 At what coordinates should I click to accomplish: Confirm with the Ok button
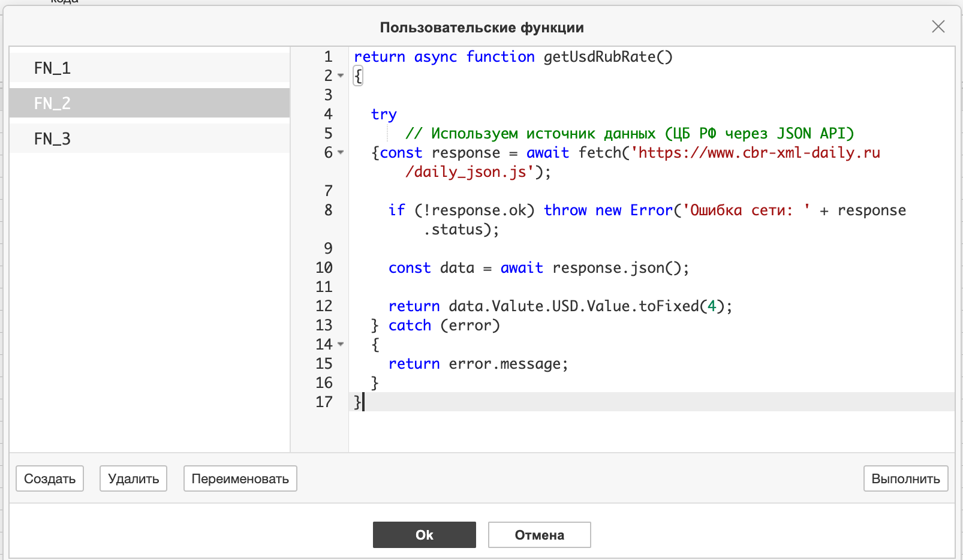click(425, 535)
